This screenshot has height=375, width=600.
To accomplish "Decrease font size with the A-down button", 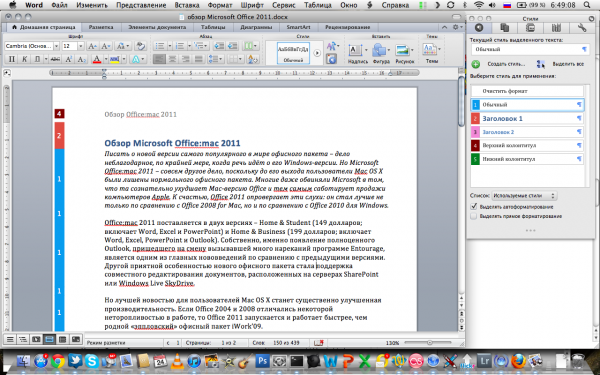I will tap(105, 46).
